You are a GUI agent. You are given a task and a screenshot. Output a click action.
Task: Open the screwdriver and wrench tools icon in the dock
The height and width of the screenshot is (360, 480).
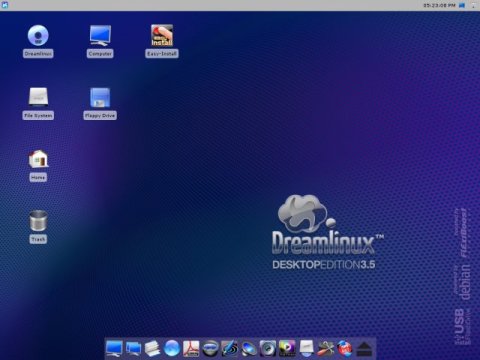pyautogui.click(x=326, y=349)
